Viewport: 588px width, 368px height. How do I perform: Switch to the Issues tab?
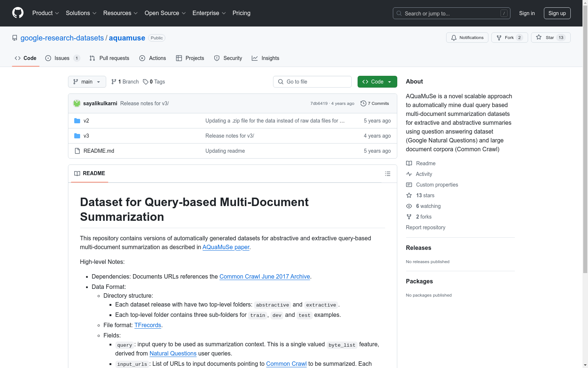click(62, 58)
